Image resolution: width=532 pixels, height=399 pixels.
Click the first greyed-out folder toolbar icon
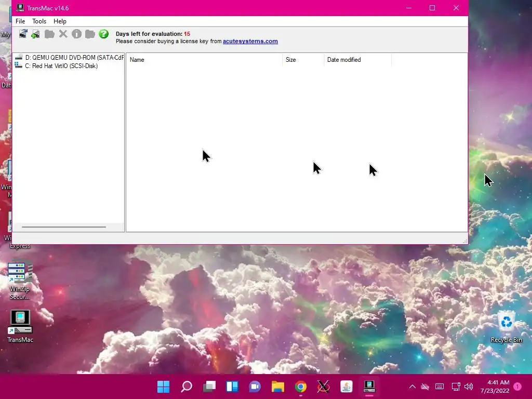(49, 34)
